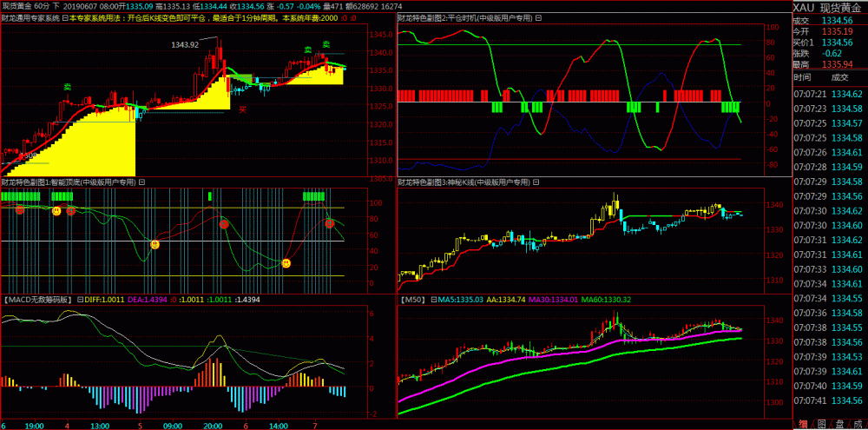Select the 07:07:28 trade row

click(x=831, y=167)
